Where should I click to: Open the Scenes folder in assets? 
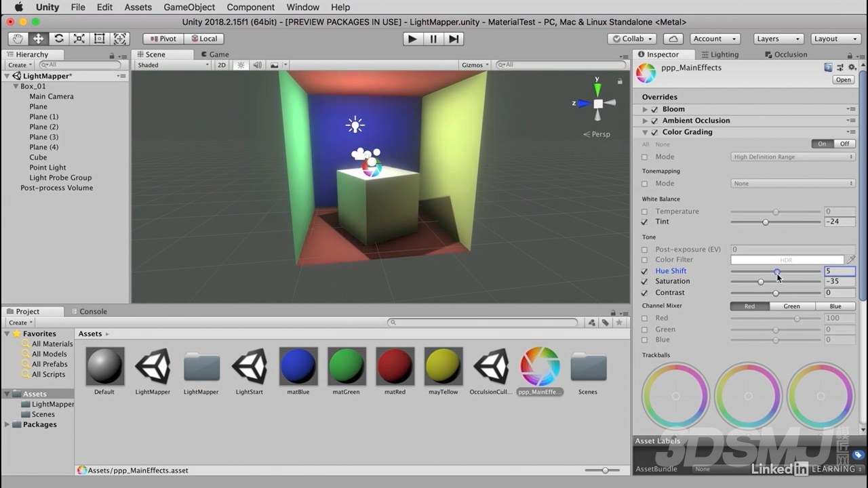click(x=588, y=367)
